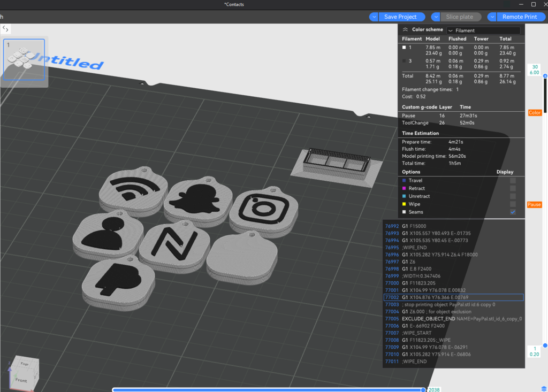Click the layers stack icon at bottom right
Image resolution: width=548 pixels, height=392 pixels.
pyautogui.click(x=544, y=388)
